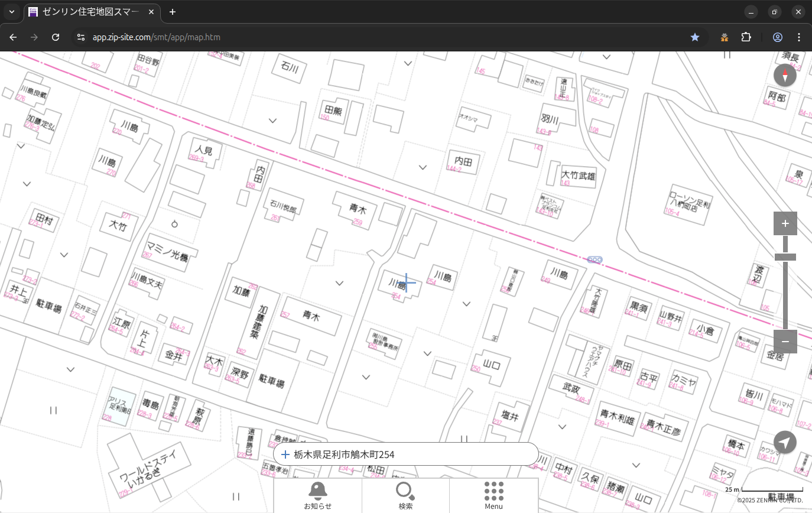
Task: Open the tab search dropdown arrow
Action: [12, 12]
